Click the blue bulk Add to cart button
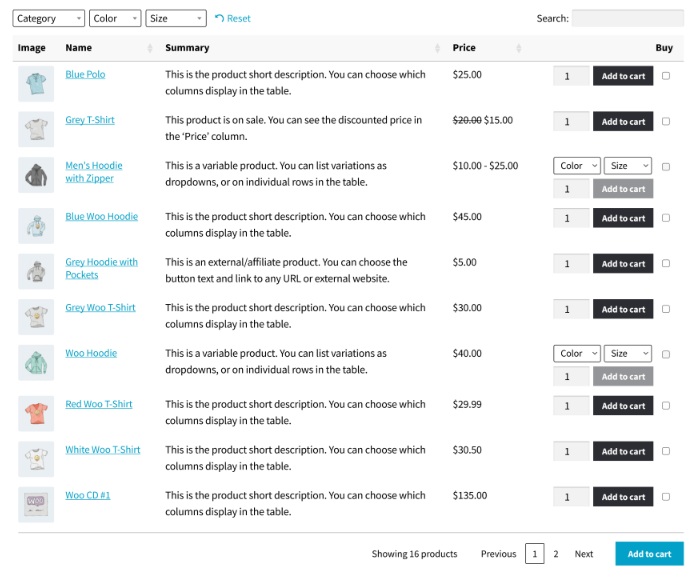Screen dimensions: 695x584 pos(649,554)
